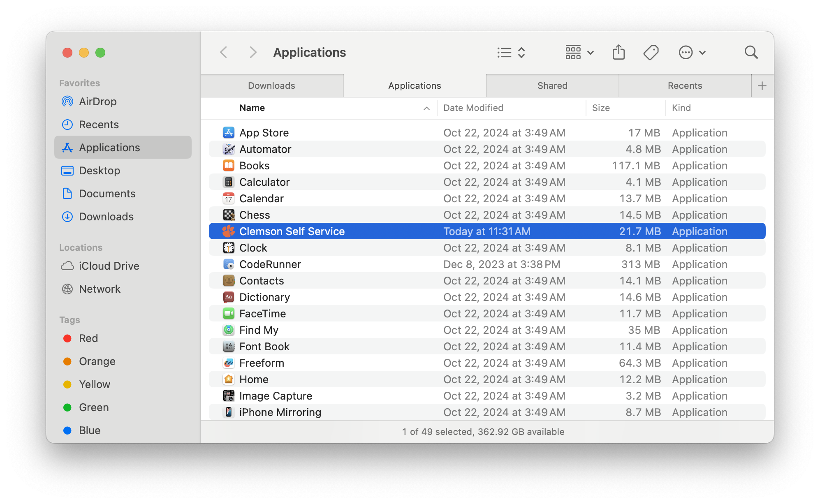The width and height of the screenshot is (820, 504).
Task: Select Applications in the sidebar
Action: [x=123, y=147]
